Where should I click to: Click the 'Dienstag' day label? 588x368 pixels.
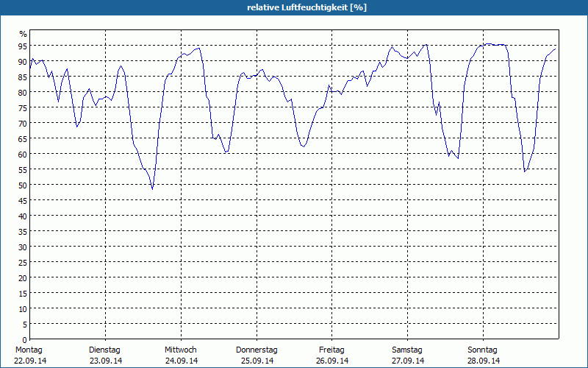click(x=104, y=350)
